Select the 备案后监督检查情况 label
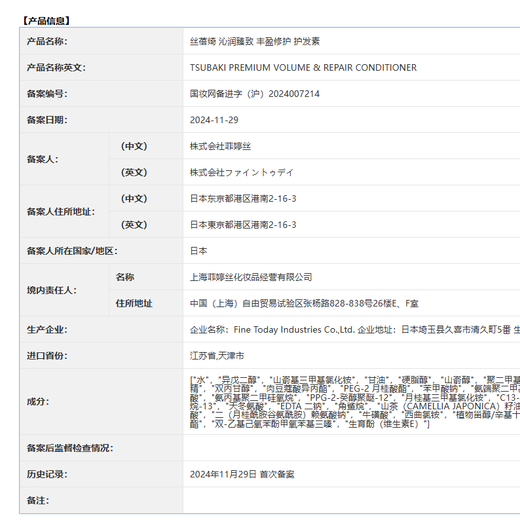Screen dimensions: 520x520 coord(70,448)
